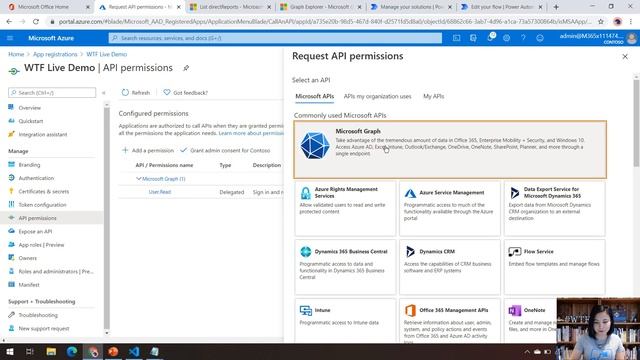Open File Explorer from the taskbar
The height and width of the screenshot is (360, 640).
51,351
